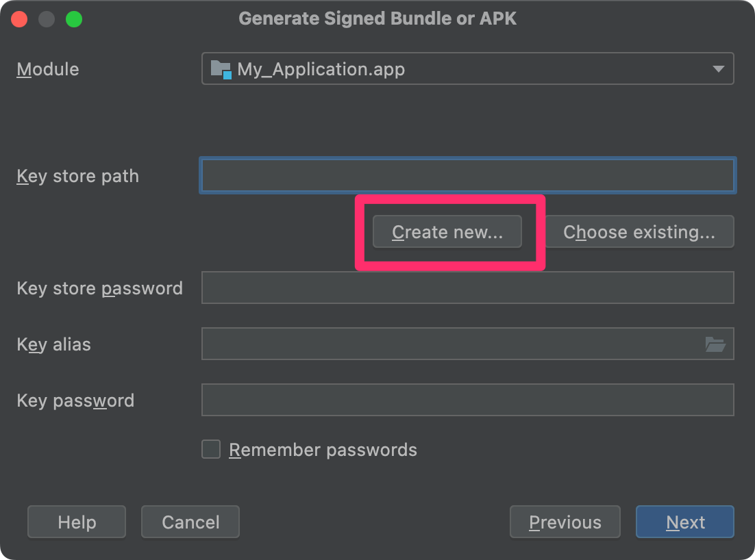Go back with the Previous button

(x=565, y=522)
